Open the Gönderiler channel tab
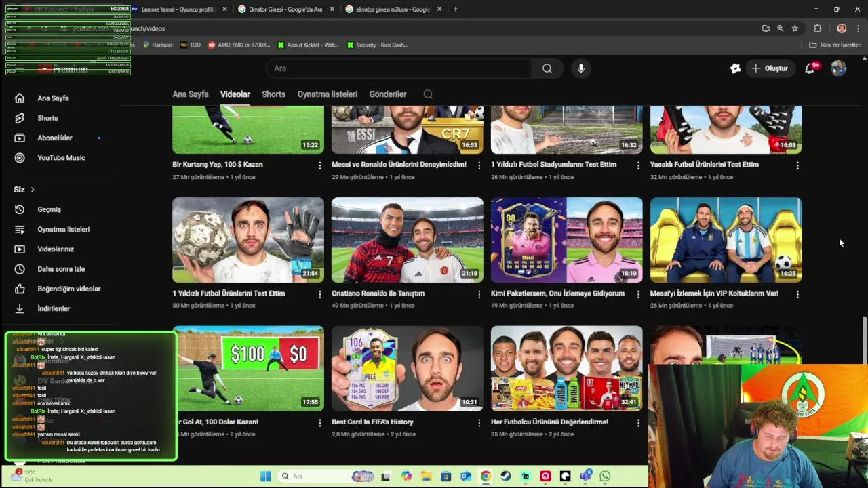 click(x=388, y=94)
